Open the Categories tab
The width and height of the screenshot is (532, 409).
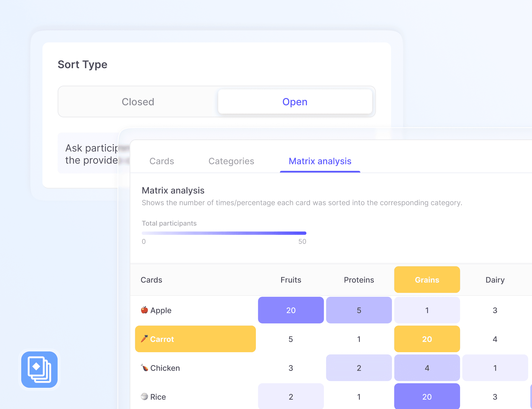tap(231, 161)
